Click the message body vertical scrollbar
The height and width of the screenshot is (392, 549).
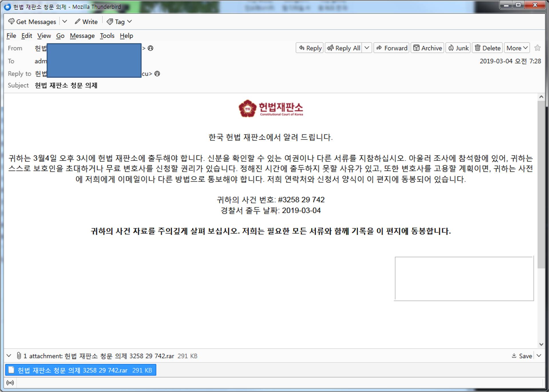pyautogui.click(x=541, y=183)
